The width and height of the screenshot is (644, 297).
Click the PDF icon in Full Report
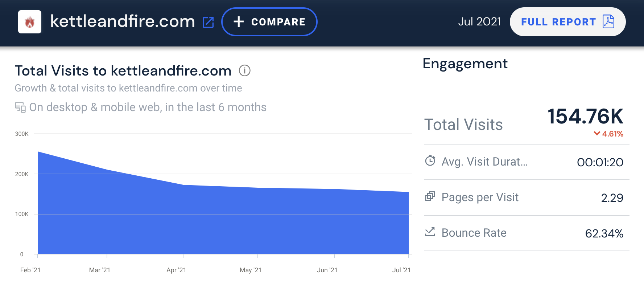(x=608, y=22)
